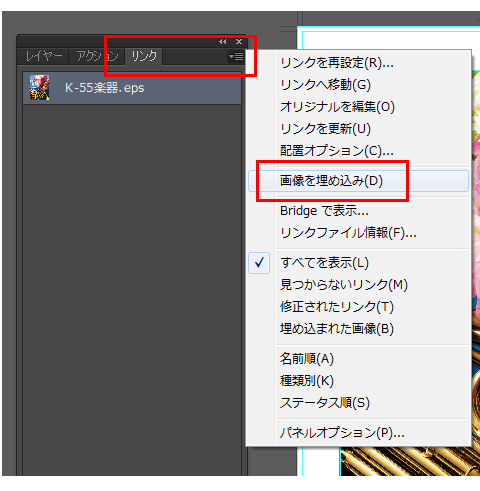Screen dimensions: 480x491
Task: Select the K-55楽器.eps thumbnail
Action: (39, 88)
